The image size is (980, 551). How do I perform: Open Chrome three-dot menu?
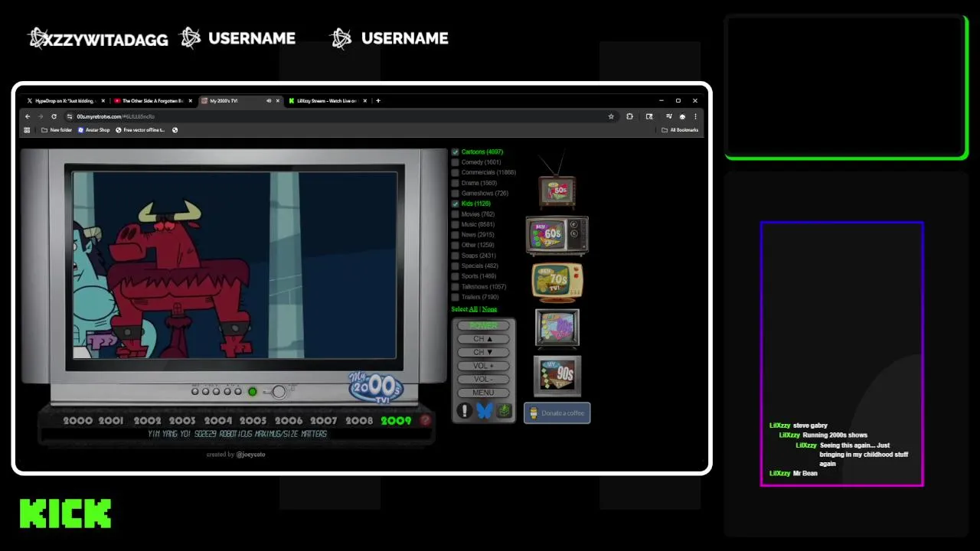click(x=695, y=116)
